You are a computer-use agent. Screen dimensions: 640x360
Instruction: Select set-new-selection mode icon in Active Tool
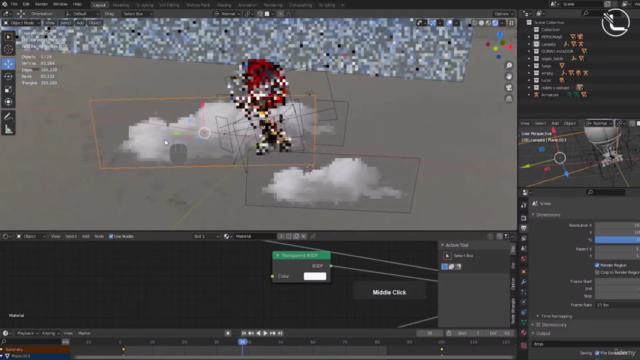444,267
